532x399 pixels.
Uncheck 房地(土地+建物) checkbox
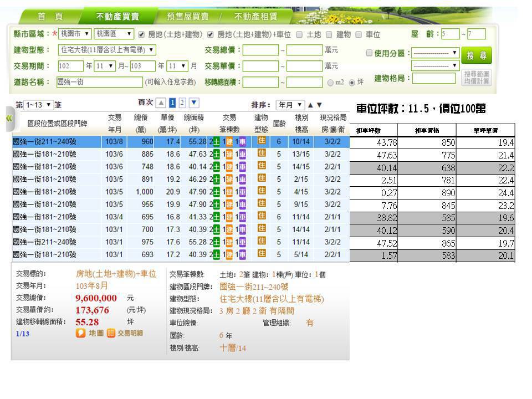(141, 34)
